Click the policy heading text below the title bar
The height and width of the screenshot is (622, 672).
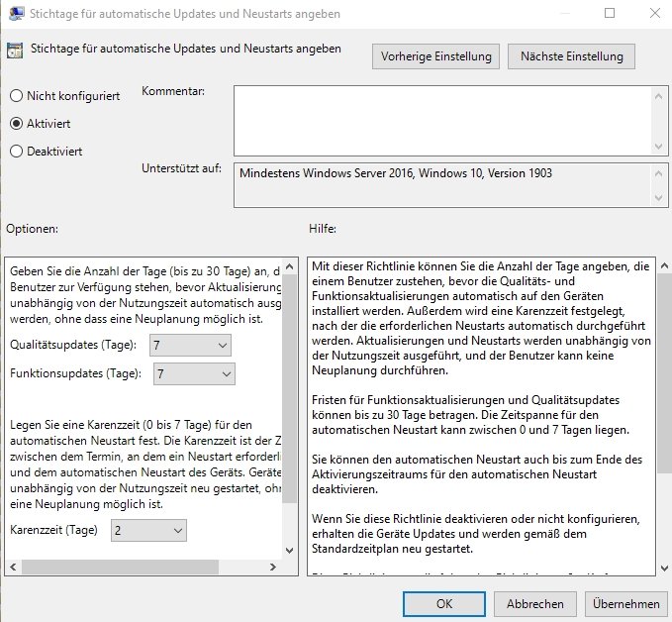[186, 49]
